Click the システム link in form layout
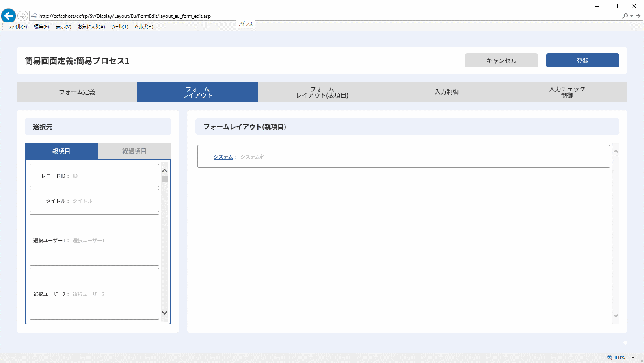Screen dimensions: 644x363 click(223, 157)
